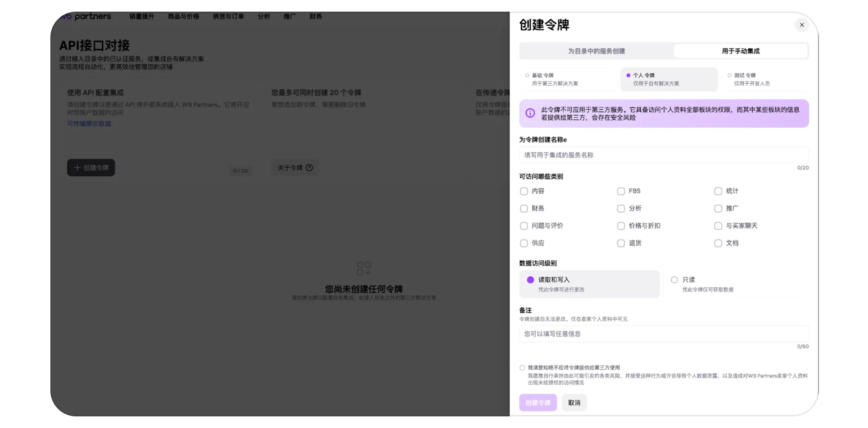Close the 创建令牌 dialog

802,25
